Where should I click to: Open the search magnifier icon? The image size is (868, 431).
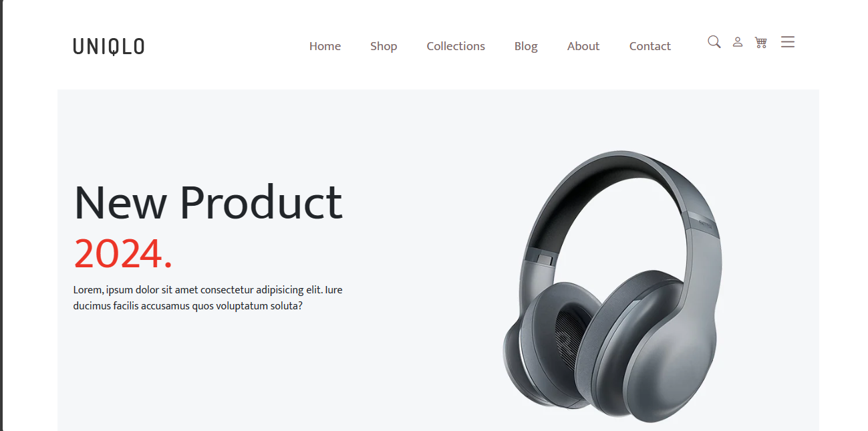coord(714,42)
